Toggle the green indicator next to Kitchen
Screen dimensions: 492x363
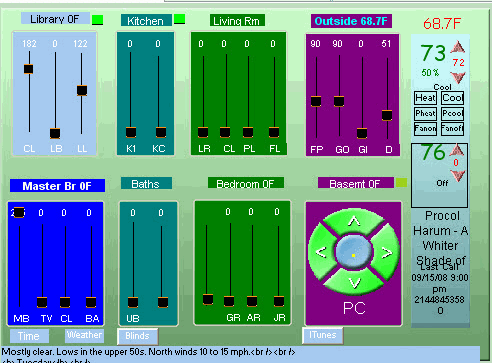[x=179, y=19]
